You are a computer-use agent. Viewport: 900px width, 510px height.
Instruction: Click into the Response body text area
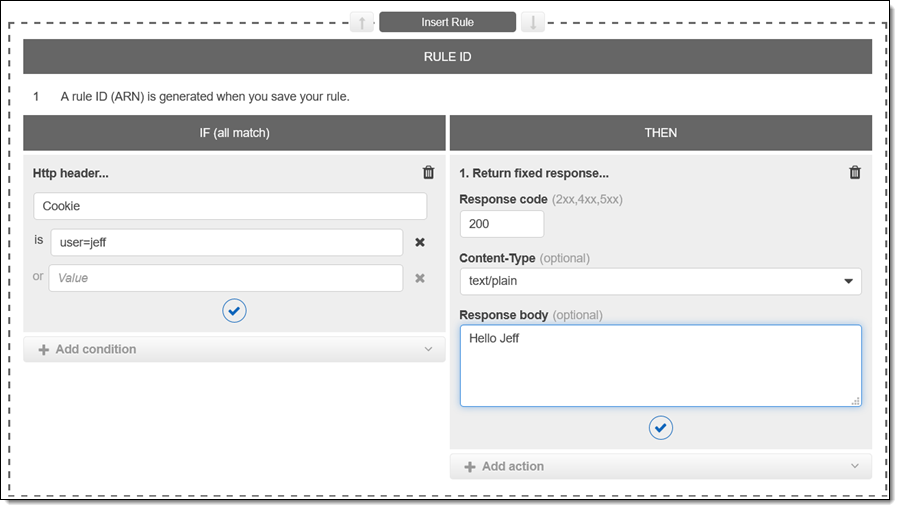pos(660,366)
